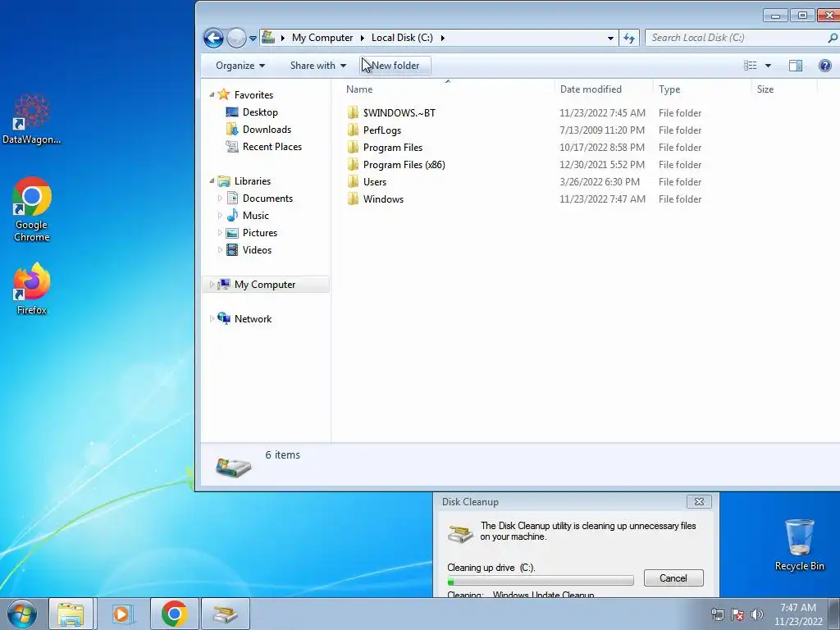Select My Computer in navigation pane
This screenshot has width=840, height=630.
[265, 285]
